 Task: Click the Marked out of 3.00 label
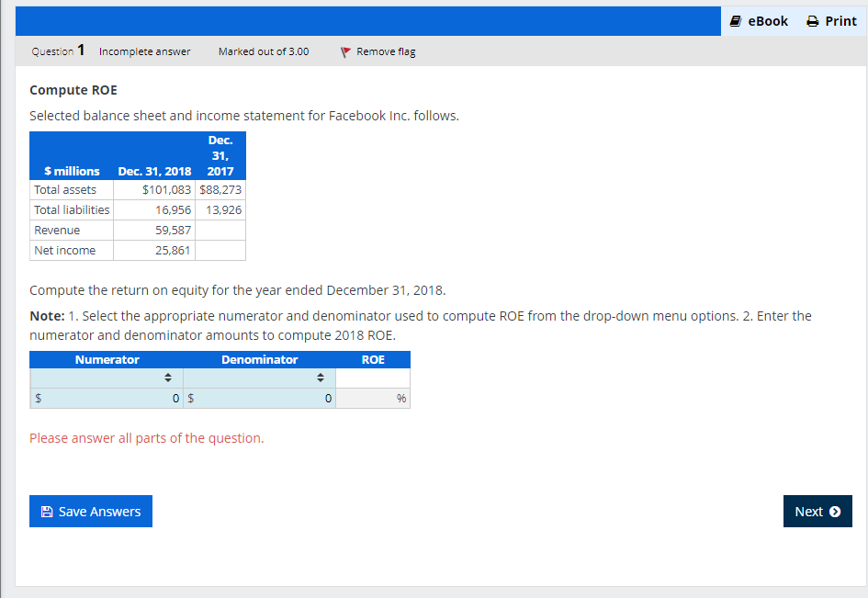tap(264, 52)
